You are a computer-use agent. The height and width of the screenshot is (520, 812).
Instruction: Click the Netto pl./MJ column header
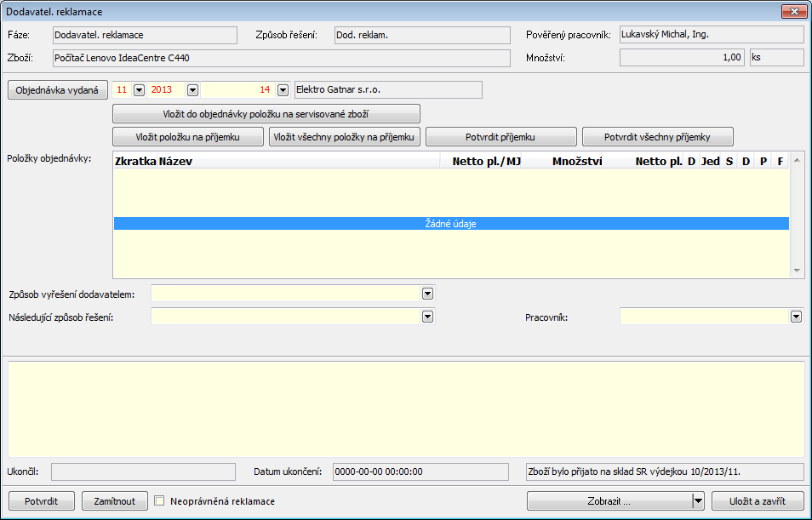click(481, 161)
